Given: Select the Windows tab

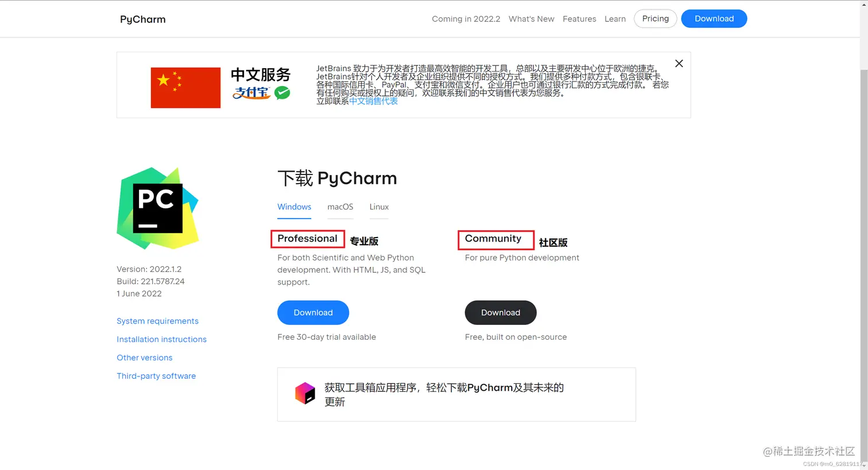Looking at the screenshot, I should click(294, 207).
